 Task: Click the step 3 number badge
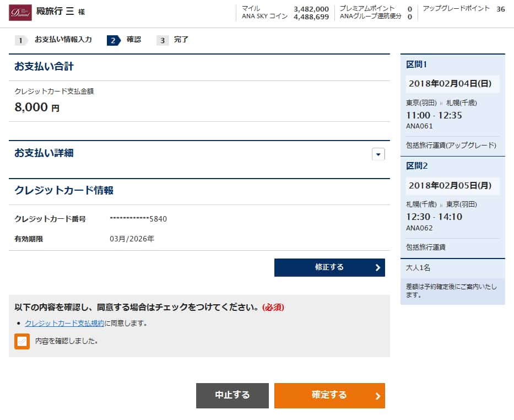(x=163, y=40)
